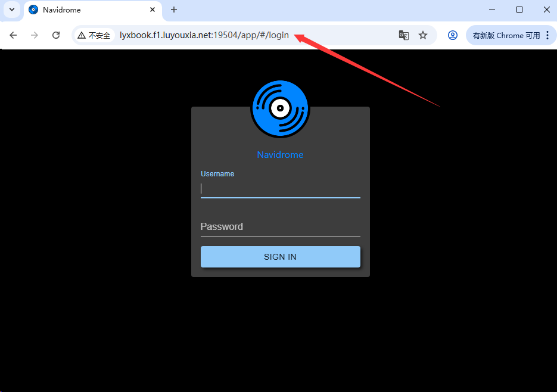
Task: Open the Chrome three-dot menu
Action: point(547,35)
